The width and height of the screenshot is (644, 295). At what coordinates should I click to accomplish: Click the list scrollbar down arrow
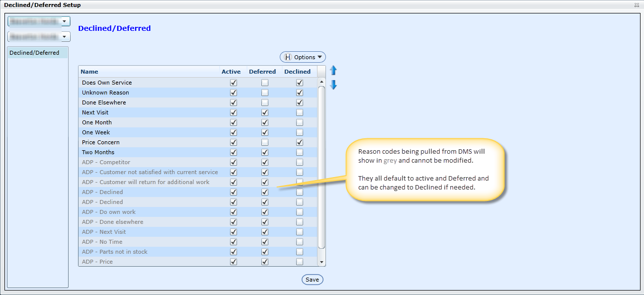[x=322, y=262]
